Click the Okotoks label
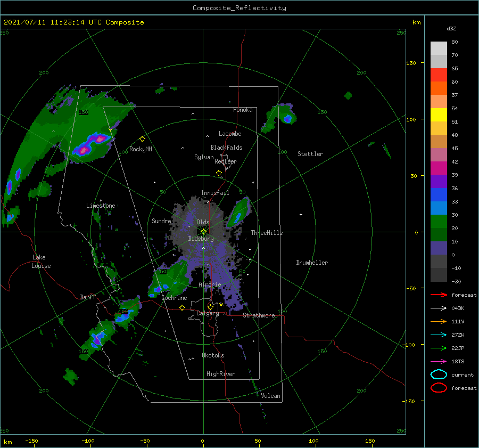The image size is (479, 448). (x=213, y=355)
